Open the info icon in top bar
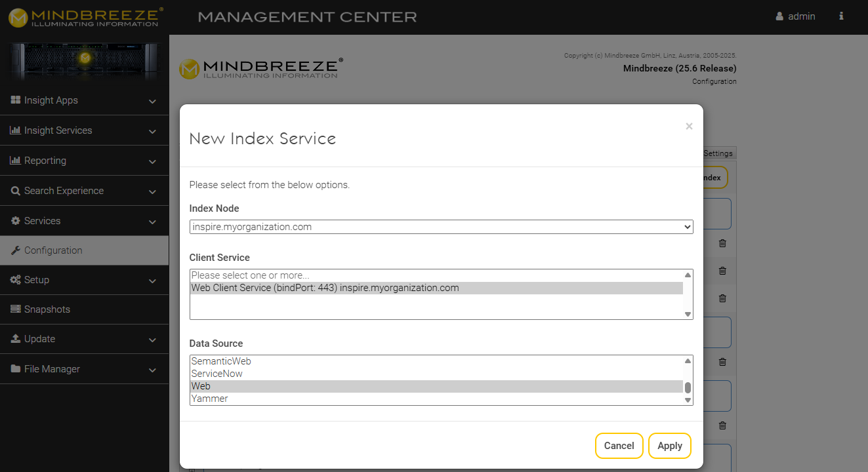The image size is (868, 472). click(841, 16)
